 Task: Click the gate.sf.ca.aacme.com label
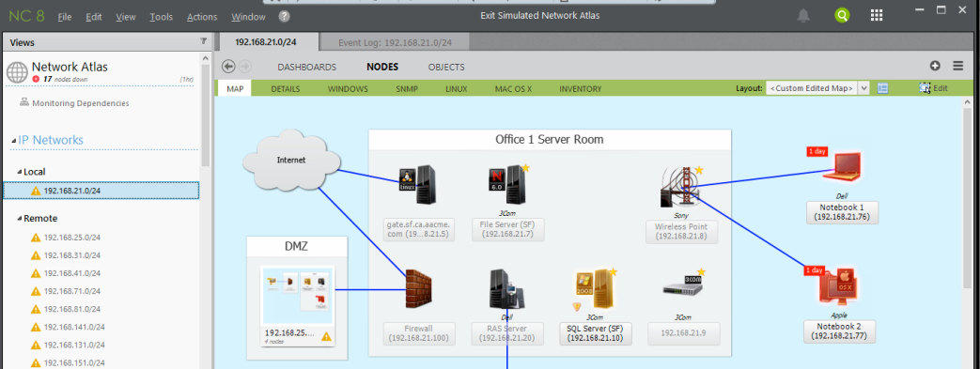419,229
